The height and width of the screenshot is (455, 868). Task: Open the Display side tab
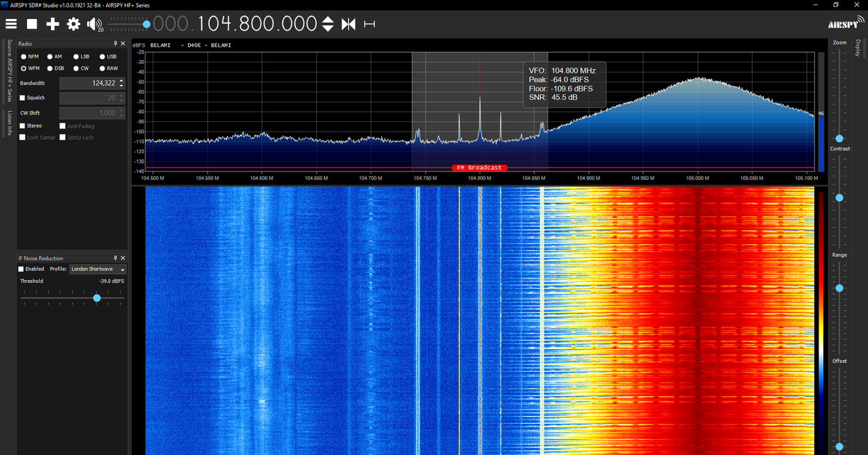tap(858, 49)
